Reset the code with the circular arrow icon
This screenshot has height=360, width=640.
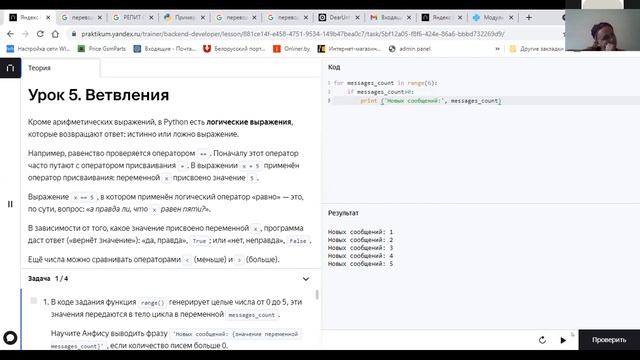click(x=542, y=340)
